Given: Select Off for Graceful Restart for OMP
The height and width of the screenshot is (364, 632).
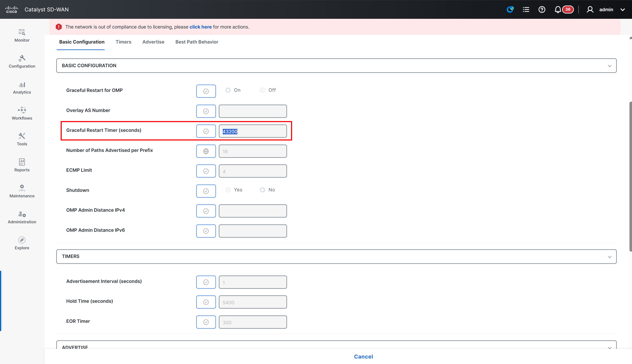Looking at the screenshot, I should click(x=262, y=90).
